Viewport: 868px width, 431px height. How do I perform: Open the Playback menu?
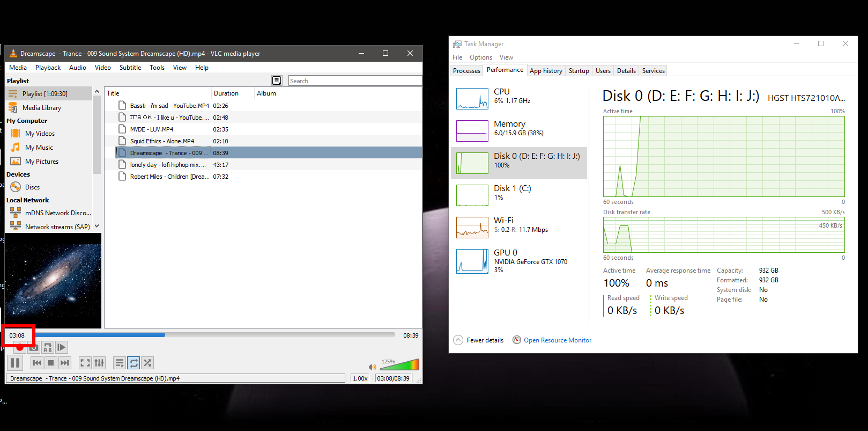[x=48, y=68]
